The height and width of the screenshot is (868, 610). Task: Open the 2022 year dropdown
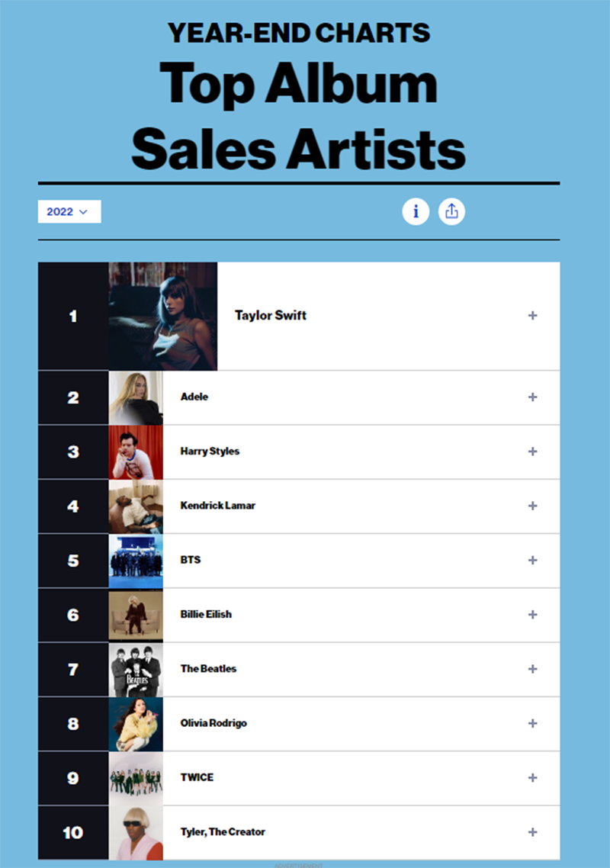69,211
